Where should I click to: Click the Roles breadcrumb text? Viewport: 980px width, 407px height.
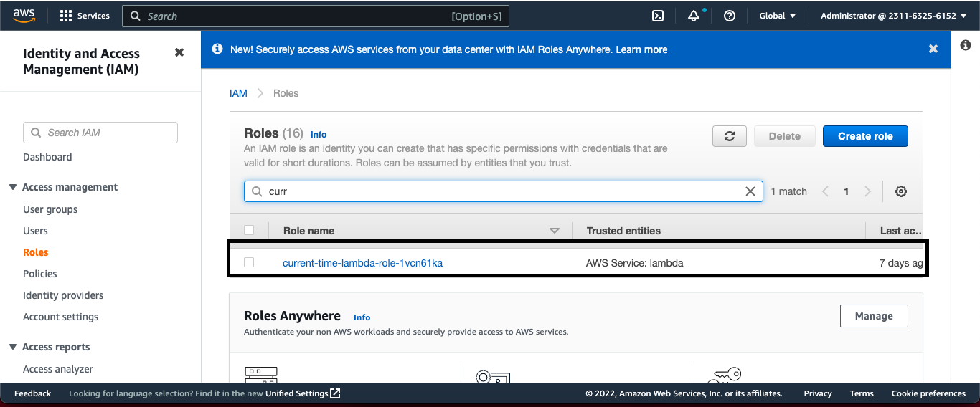[x=286, y=93]
